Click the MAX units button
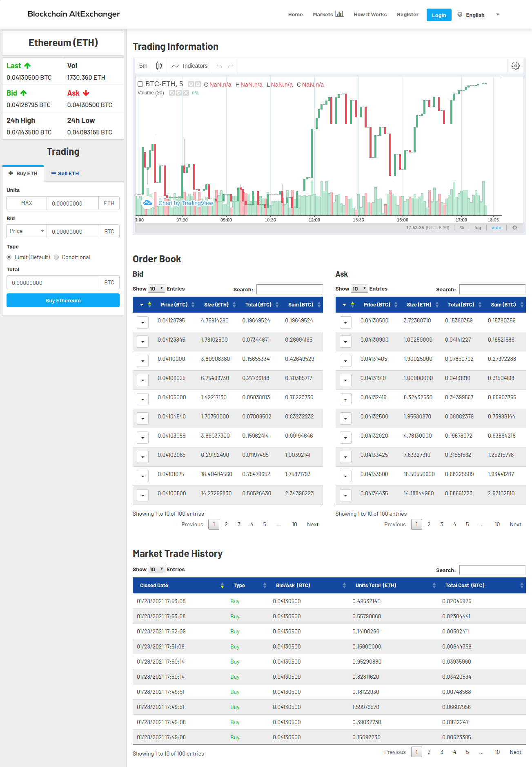This screenshot has height=767, width=532. click(x=27, y=203)
